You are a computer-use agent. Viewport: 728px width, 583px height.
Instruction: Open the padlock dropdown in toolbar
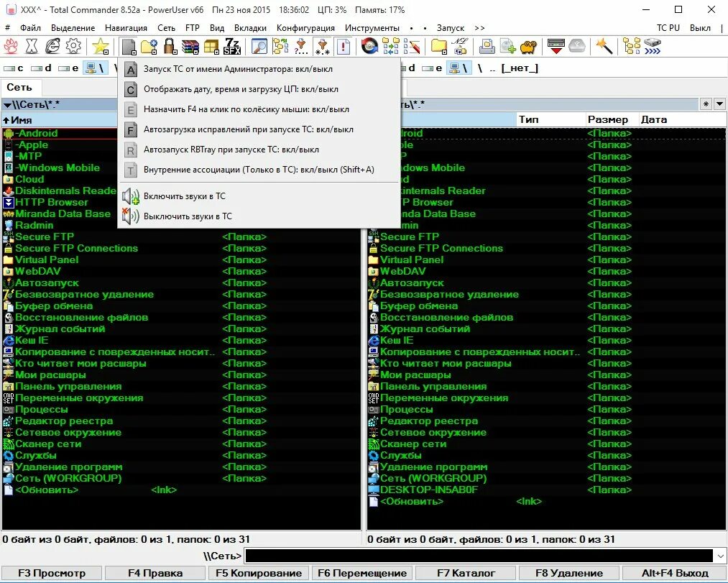point(170,47)
